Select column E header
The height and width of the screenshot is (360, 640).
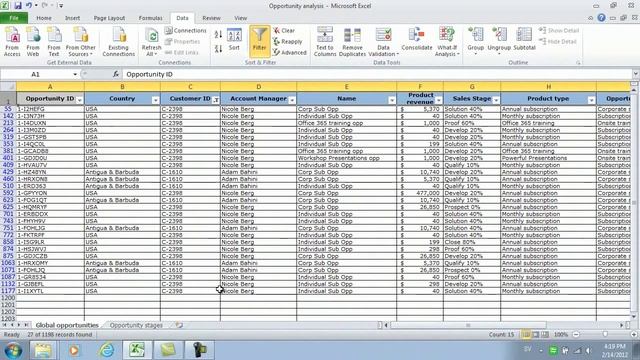347,87
